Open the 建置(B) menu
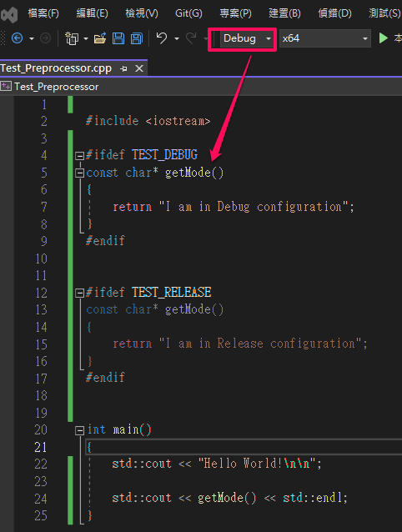This screenshot has height=532, width=402. click(284, 13)
